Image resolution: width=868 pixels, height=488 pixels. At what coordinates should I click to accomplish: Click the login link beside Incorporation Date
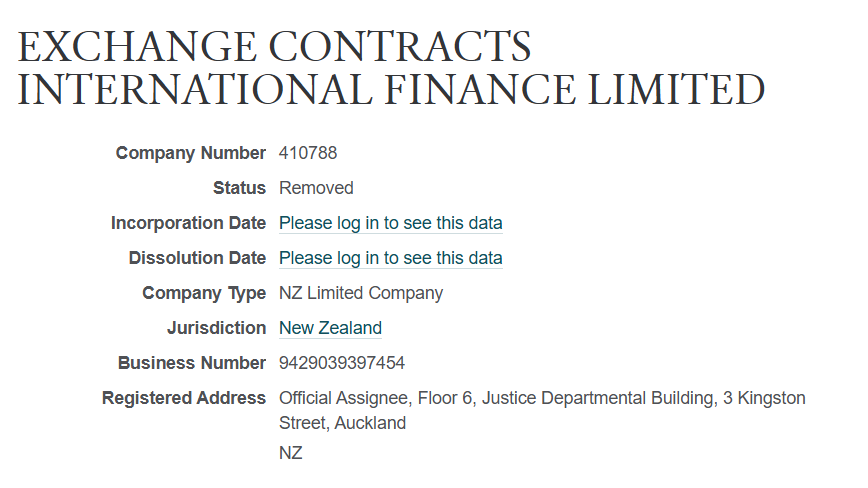coord(390,223)
